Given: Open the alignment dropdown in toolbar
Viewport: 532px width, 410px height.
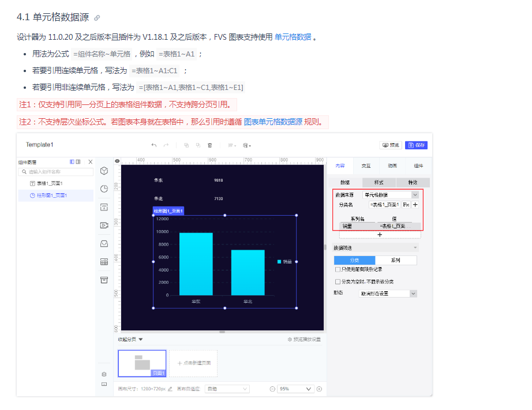Looking at the screenshot, I should click(232, 145).
